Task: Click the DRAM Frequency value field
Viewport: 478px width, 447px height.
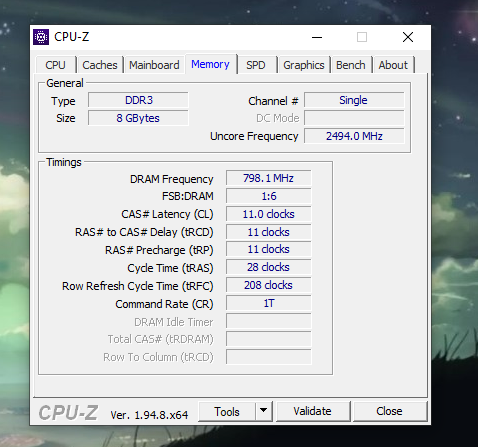Action: tap(268, 178)
